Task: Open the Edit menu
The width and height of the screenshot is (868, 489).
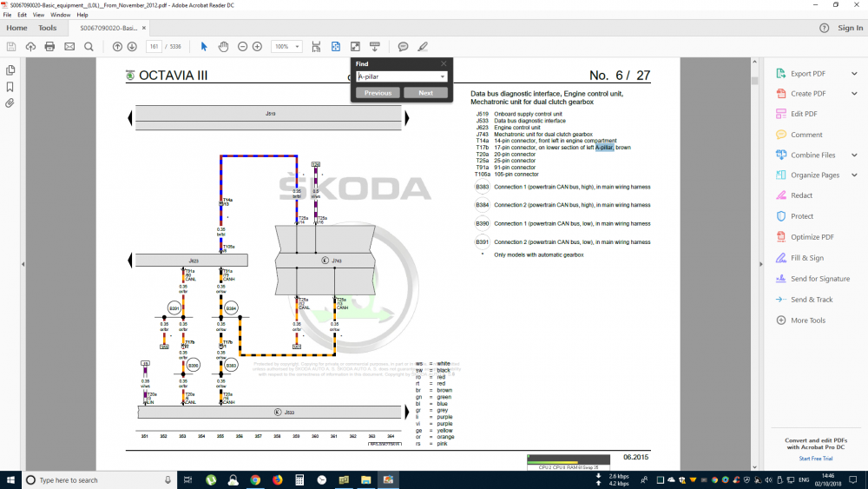Action: click(23, 15)
